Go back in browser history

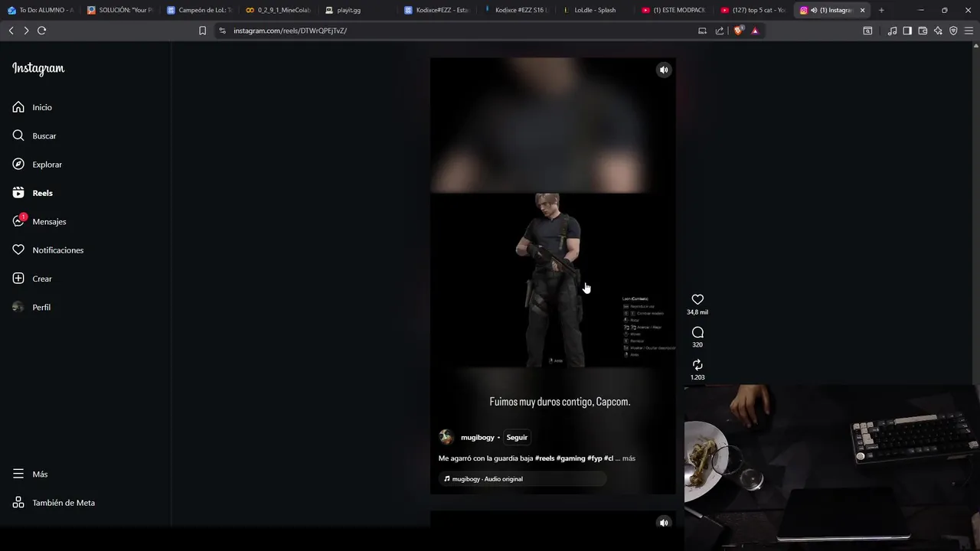pos(11,31)
